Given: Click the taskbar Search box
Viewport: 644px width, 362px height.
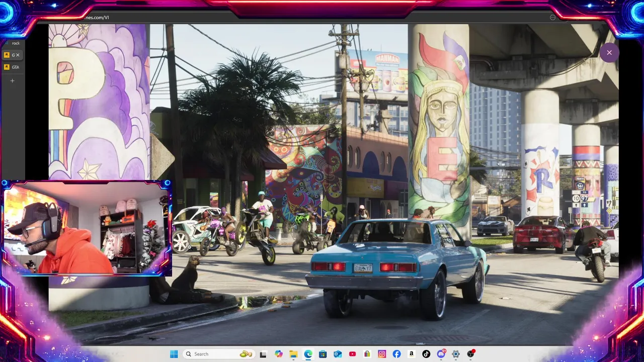Looking at the screenshot, I should 219,354.
